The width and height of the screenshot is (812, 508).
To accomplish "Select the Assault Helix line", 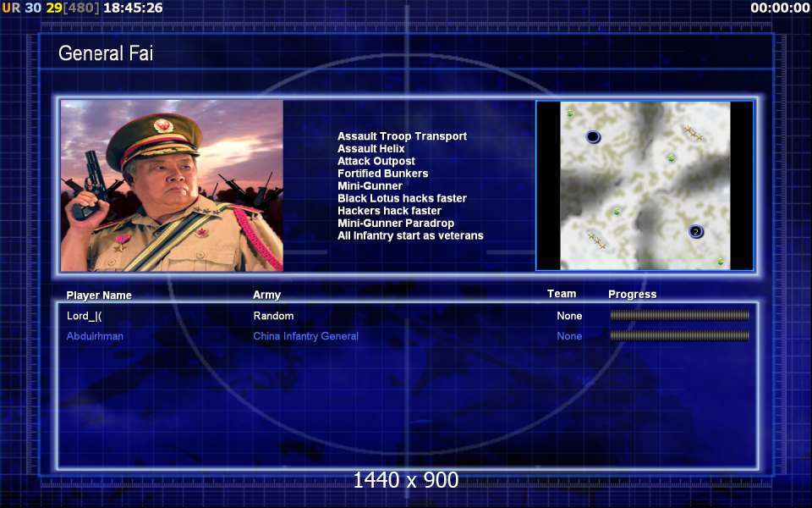I will tap(370, 149).
